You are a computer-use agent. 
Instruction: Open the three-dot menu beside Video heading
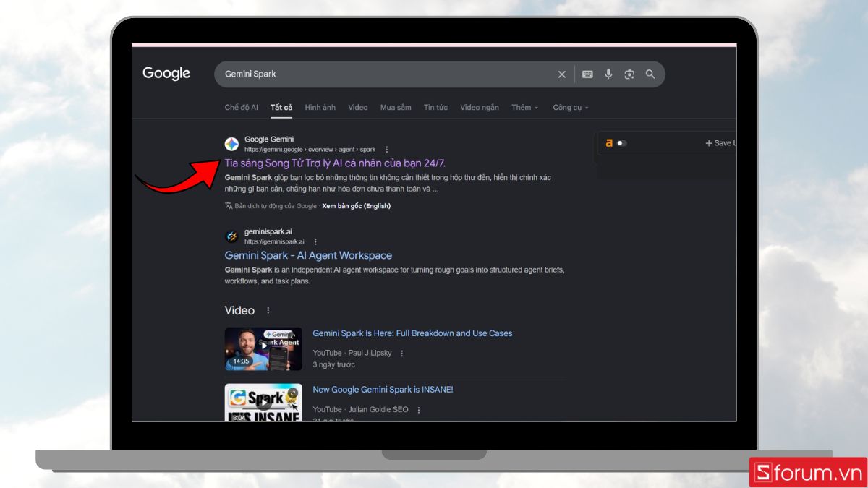pyautogui.click(x=268, y=310)
